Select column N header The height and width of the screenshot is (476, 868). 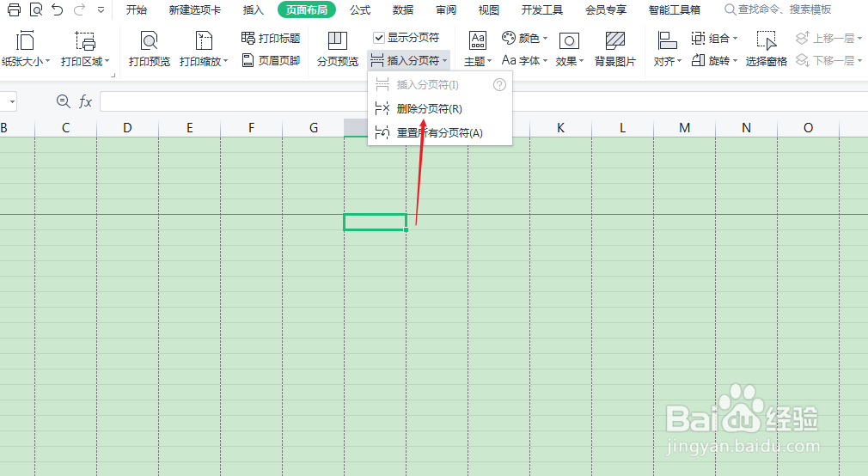point(747,128)
